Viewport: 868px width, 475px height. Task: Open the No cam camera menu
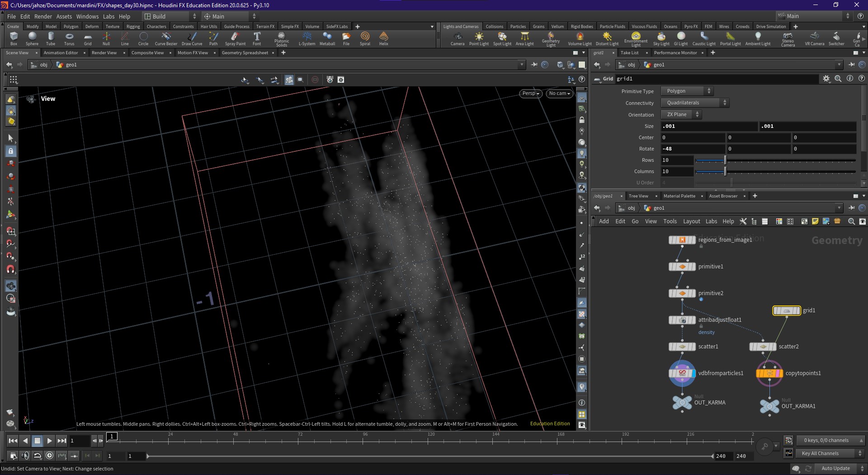pyautogui.click(x=559, y=94)
